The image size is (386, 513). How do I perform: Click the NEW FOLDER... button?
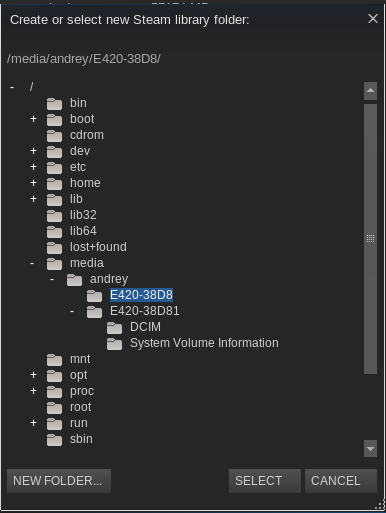pyautogui.click(x=59, y=481)
